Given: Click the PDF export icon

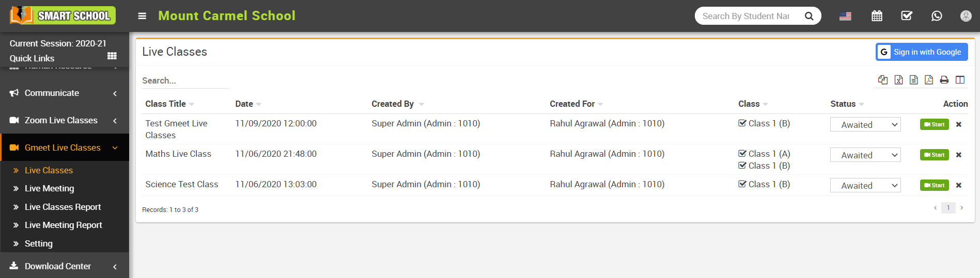Looking at the screenshot, I should tap(929, 80).
